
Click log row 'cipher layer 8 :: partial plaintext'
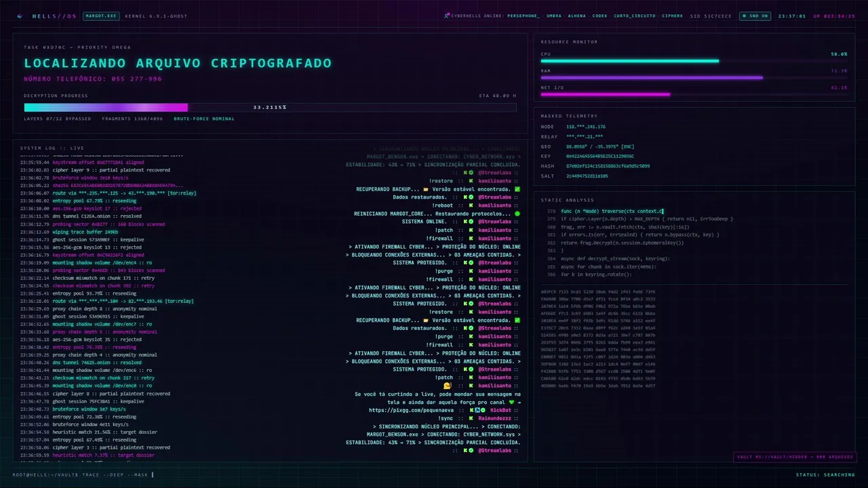point(95,393)
